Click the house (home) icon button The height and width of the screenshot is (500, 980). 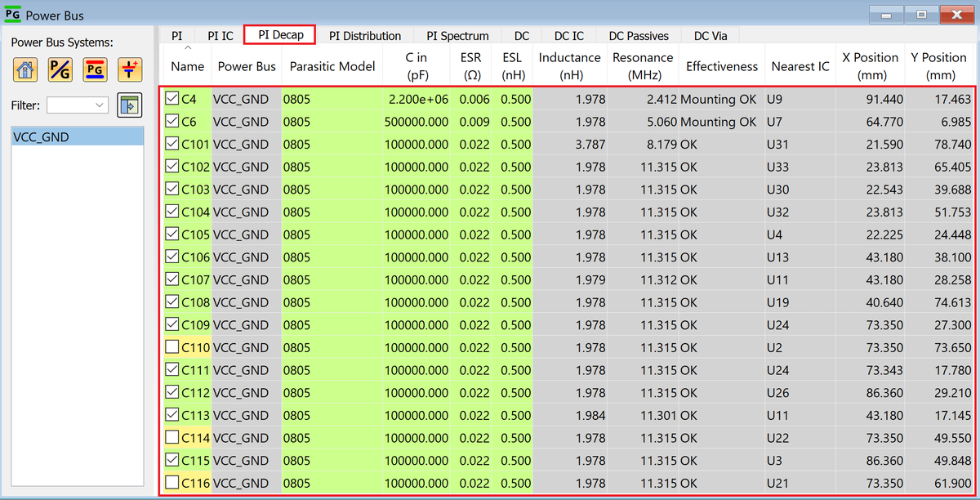pyautogui.click(x=26, y=69)
